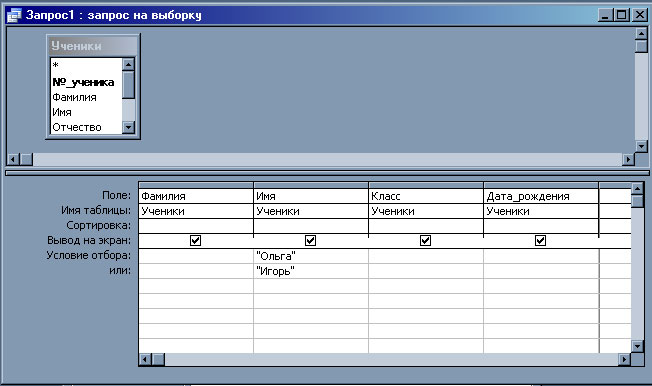The height and width of the screenshot is (386, 652).
Task: Toggle the show checkbox for Имя column
Action: tap(311, 240)
